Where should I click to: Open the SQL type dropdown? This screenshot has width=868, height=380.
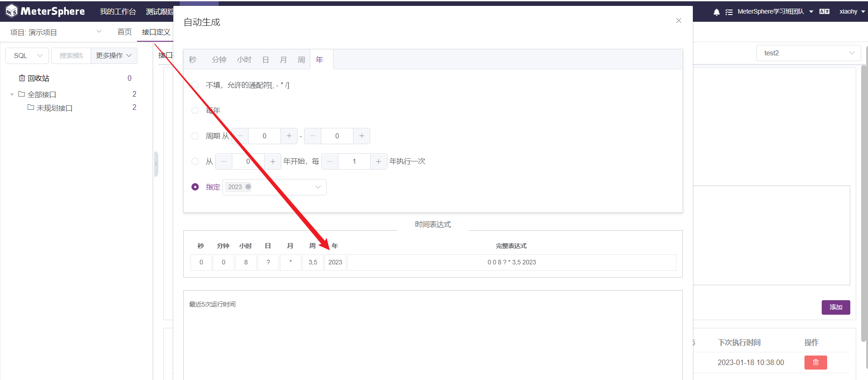[x=27, y=56]
